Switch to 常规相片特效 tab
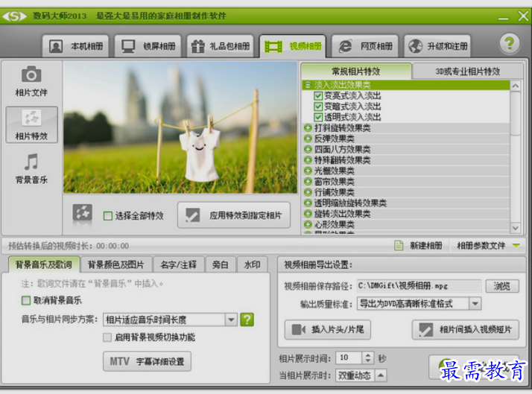 (x=356, y=72)
